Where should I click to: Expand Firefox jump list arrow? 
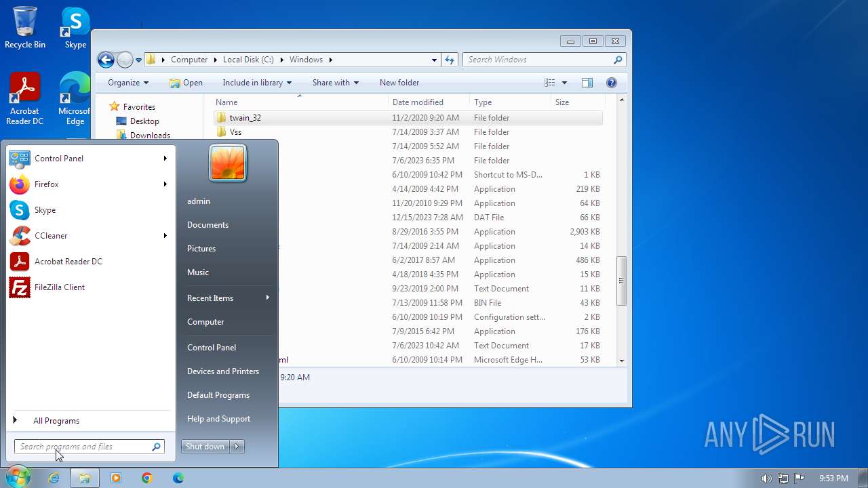tap(165, 184)
